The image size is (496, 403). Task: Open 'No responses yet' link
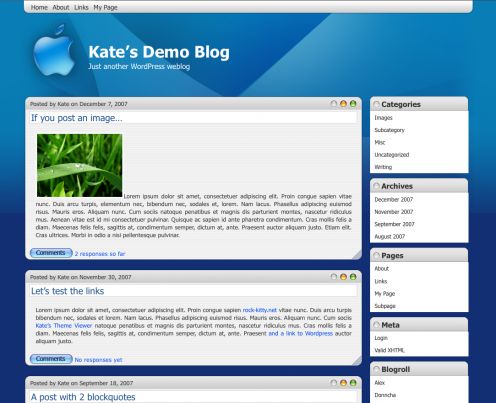pyautogui.click(x=99, y=360)
